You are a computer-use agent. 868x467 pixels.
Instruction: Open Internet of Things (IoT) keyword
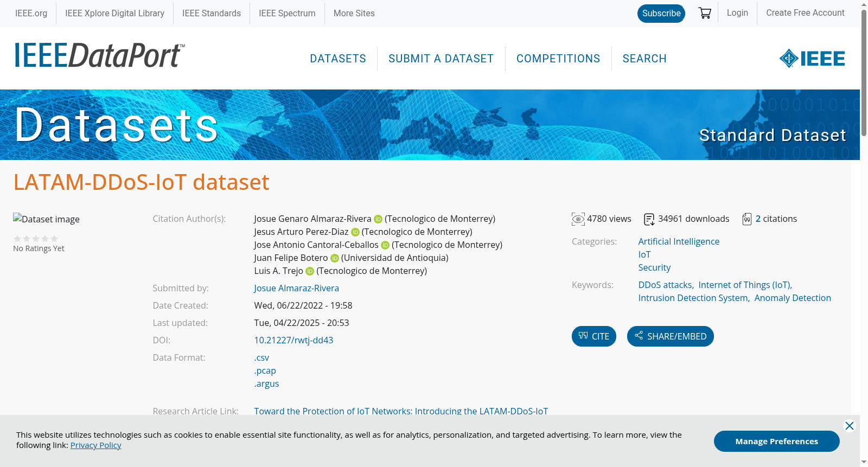click(745, 285)
